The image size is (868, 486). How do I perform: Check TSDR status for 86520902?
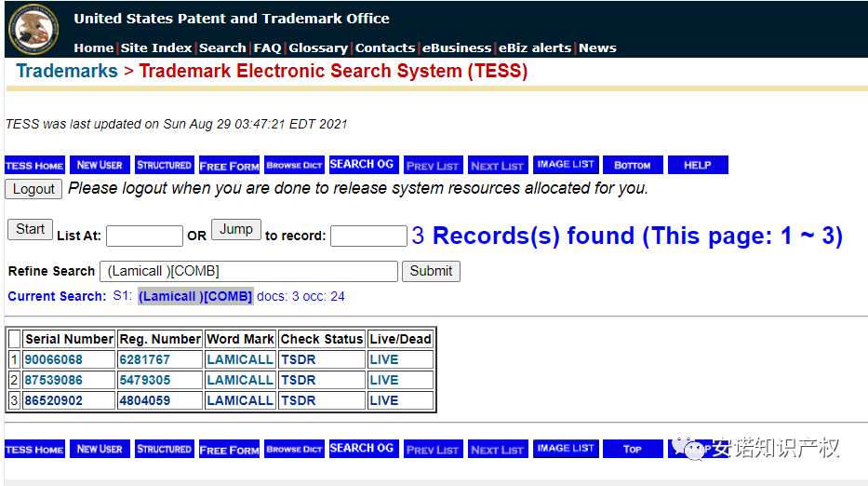pos(298,400)
